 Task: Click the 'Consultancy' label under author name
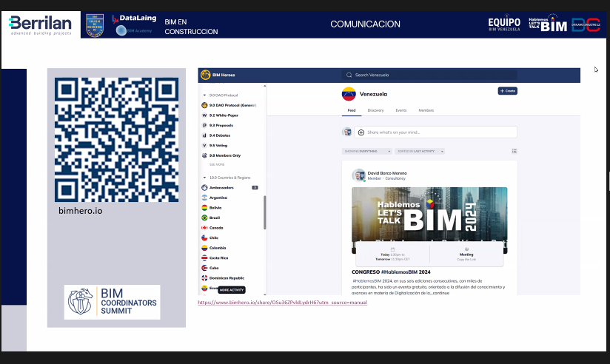[395, 178]
